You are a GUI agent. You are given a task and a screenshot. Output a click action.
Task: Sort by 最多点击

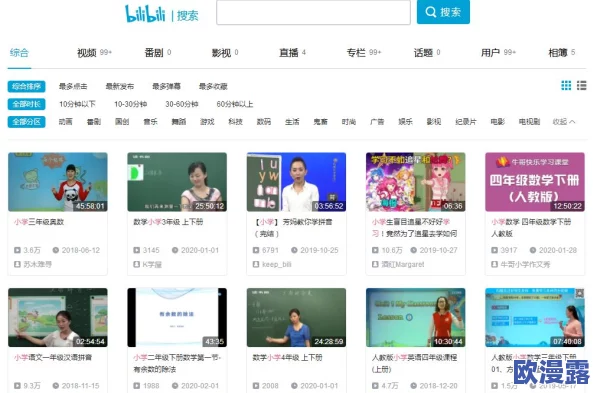click(x=73, y=86)
